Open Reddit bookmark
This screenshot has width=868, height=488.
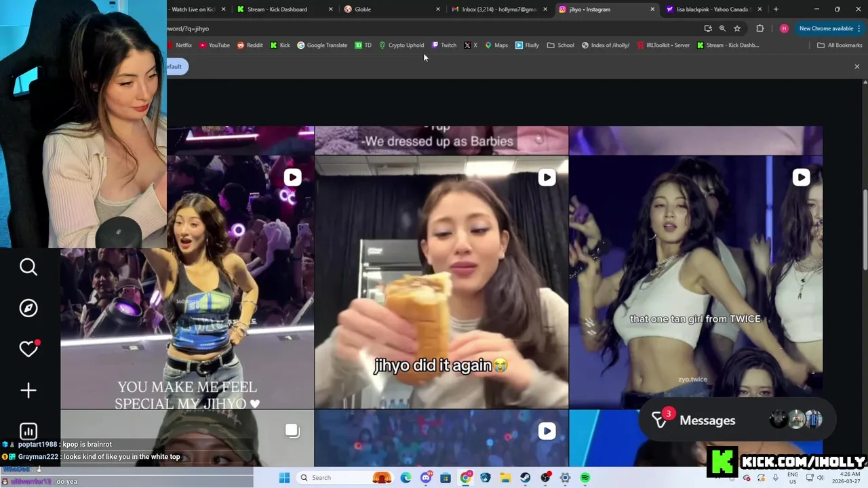pyautogui.click(x=250, y=45)
